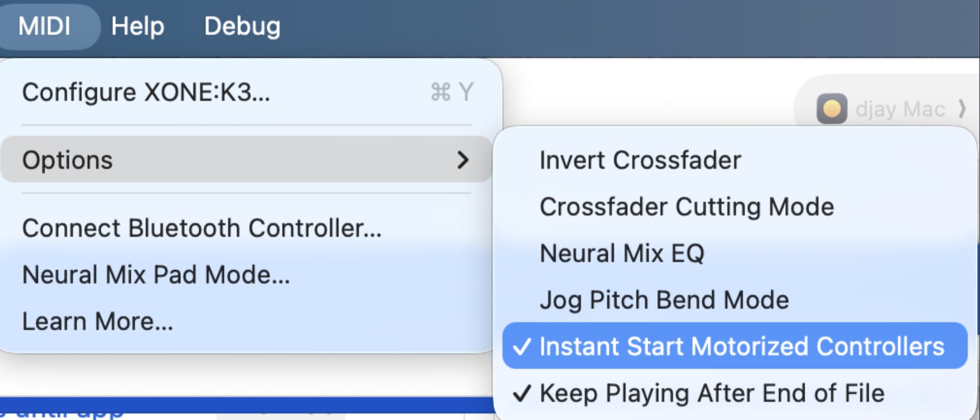Toggle Jog Pitch Bend Mode
Image resolution: width=980 pixels, height=420 pixels.
tap(664, 300)
